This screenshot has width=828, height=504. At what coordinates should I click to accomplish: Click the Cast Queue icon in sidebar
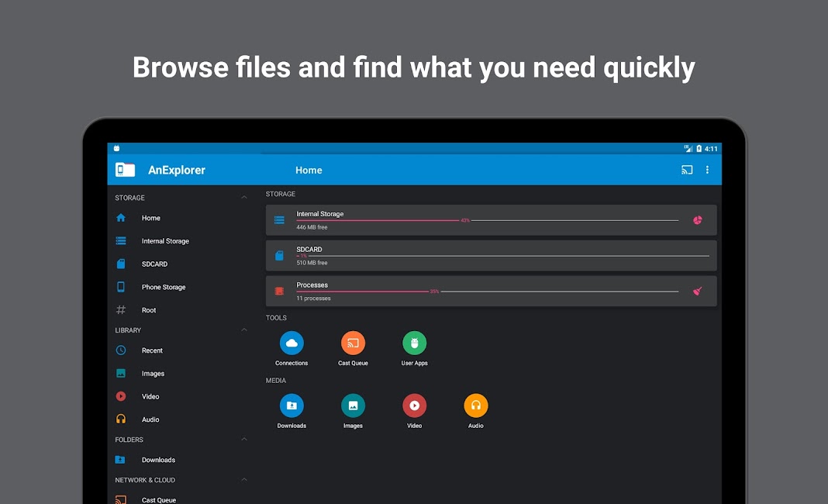point(121,500)
